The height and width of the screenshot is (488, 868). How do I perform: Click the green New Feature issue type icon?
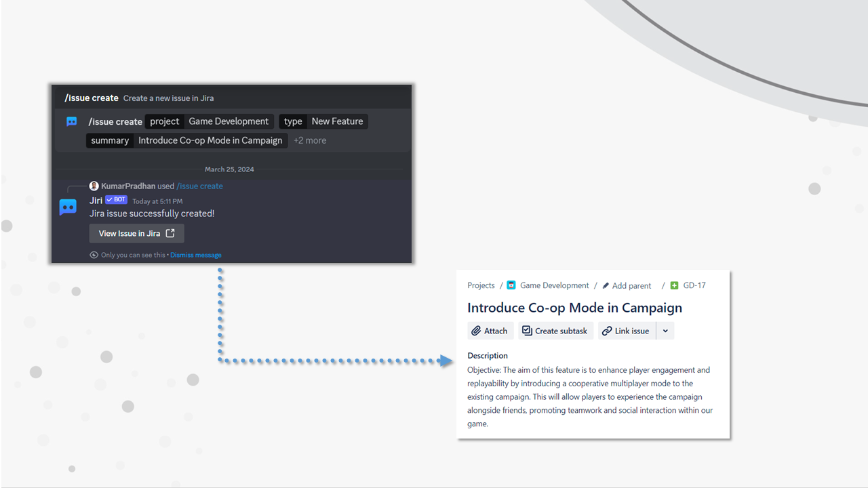(674, 285)
